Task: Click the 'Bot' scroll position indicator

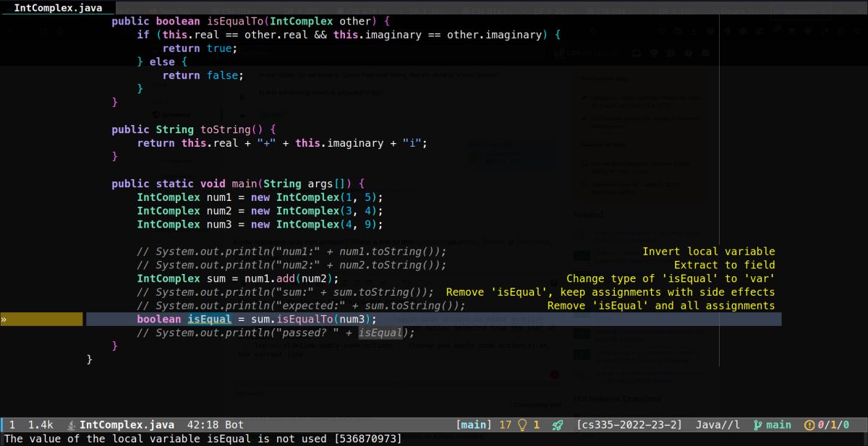Action: tap(234, 425)
